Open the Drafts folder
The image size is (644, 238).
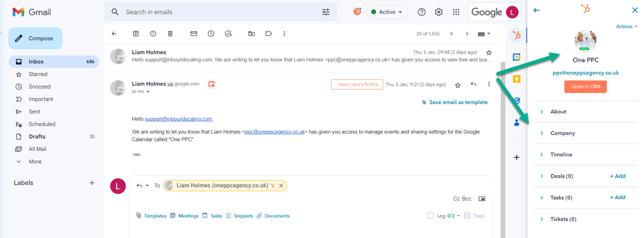(x=53, y=136)
